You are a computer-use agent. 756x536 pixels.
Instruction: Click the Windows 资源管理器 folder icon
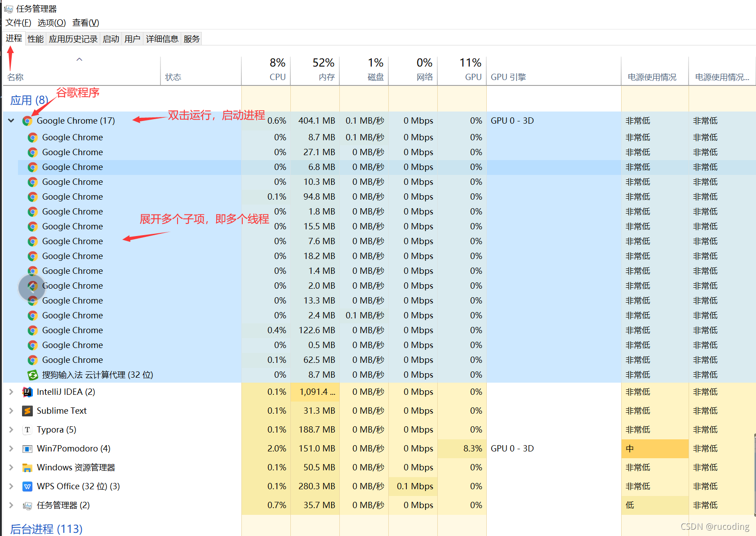27,468
